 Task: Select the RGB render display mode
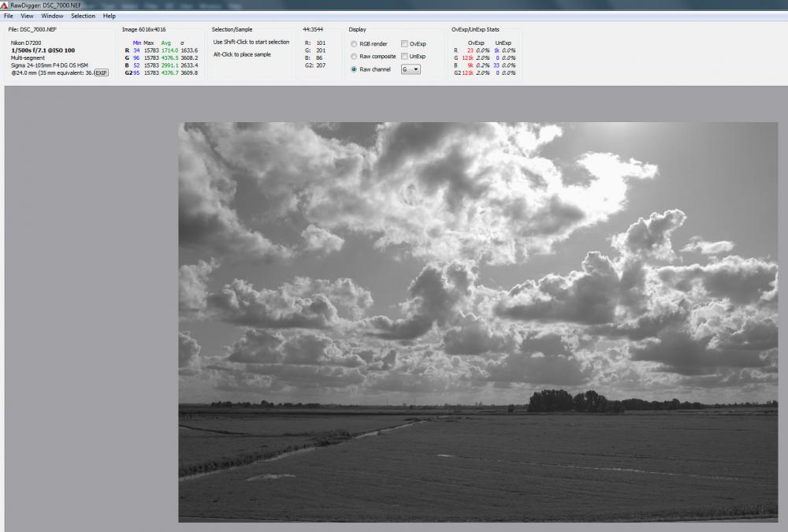tap(354, 44)
